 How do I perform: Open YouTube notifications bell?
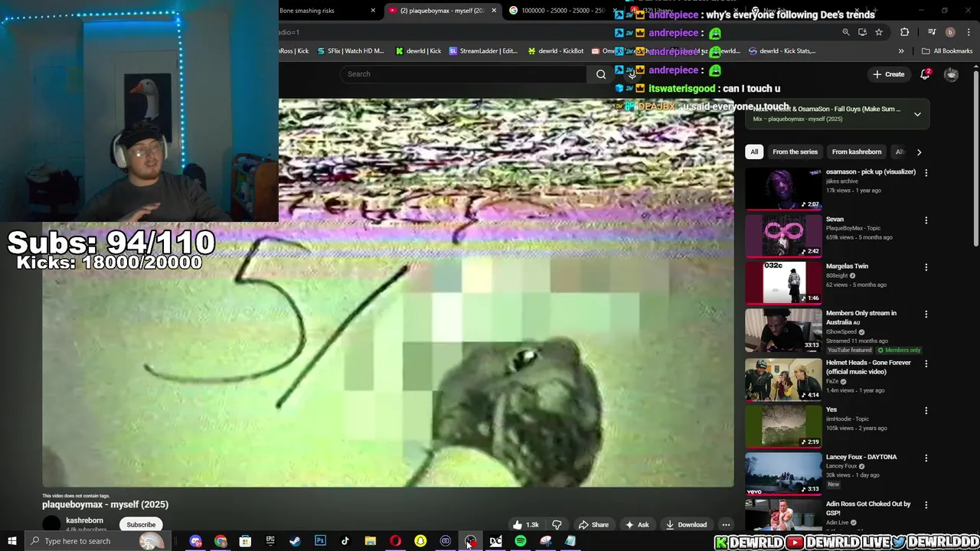click(926, 74)
